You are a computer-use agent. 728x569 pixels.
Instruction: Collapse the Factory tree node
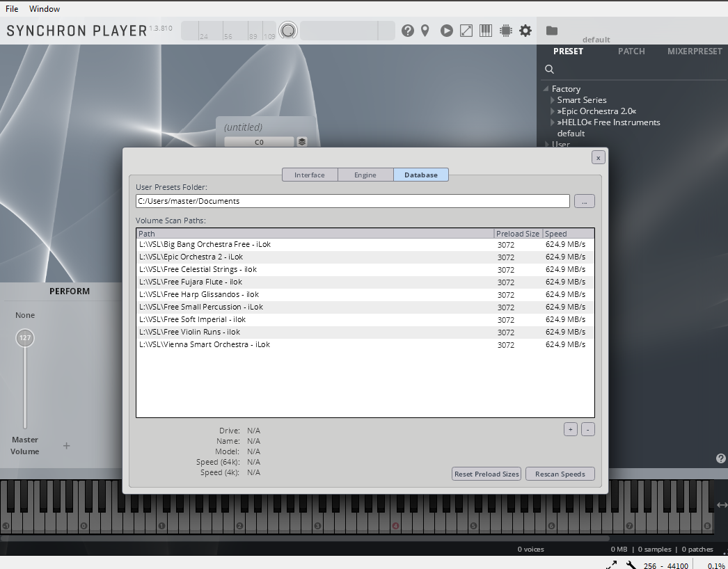tap(546, 88)
